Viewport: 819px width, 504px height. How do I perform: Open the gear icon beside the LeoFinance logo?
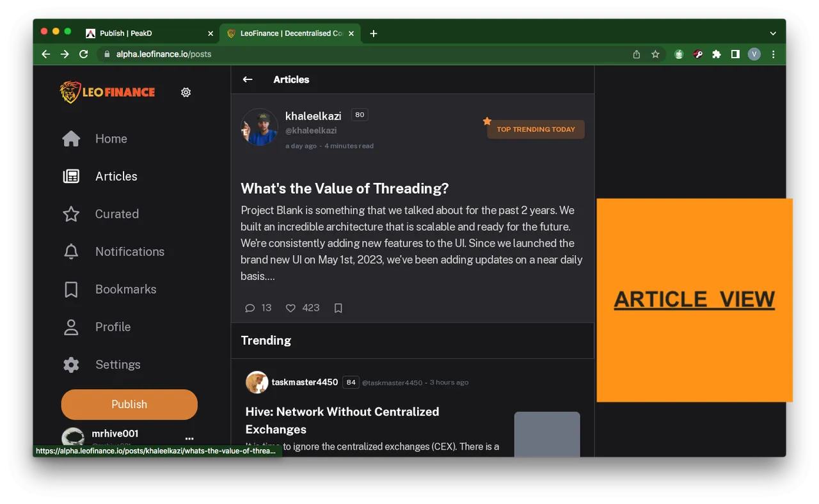[186, 92]
